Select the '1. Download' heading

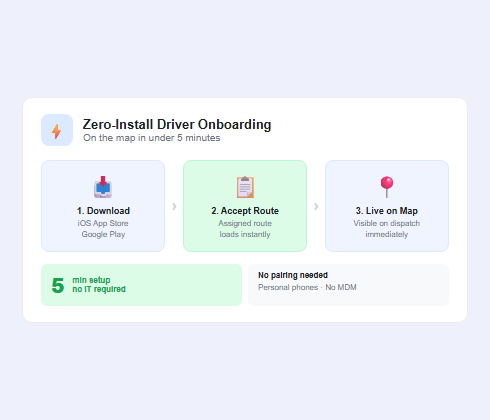coord(103,211)
